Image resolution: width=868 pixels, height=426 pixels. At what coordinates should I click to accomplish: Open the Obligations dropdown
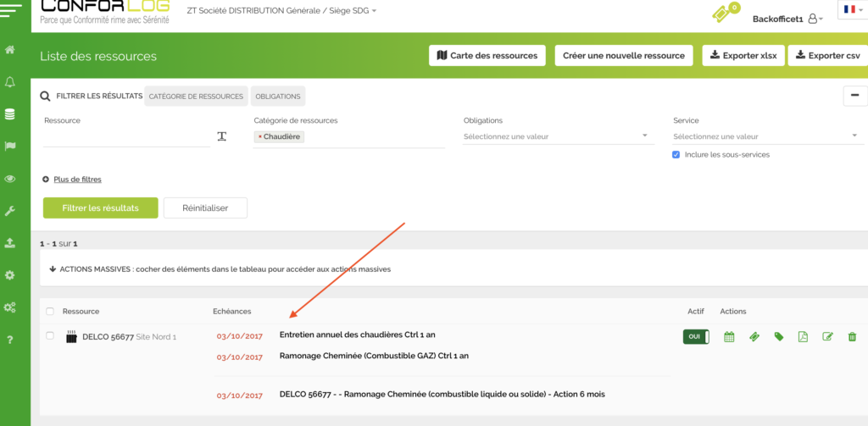558,136
